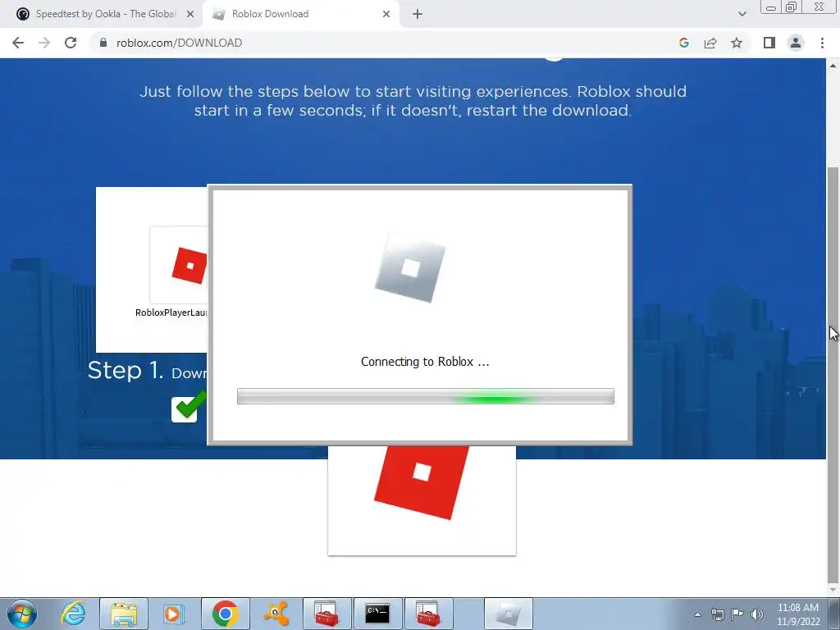Open a new browser tab
840x630 pixels.
[418, 15]
